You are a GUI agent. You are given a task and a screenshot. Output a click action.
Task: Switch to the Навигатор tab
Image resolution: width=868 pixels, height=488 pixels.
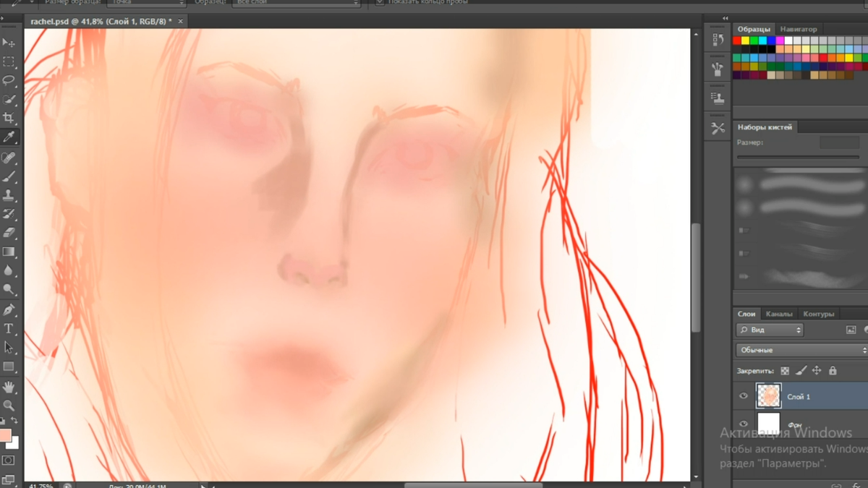(799, 29)
